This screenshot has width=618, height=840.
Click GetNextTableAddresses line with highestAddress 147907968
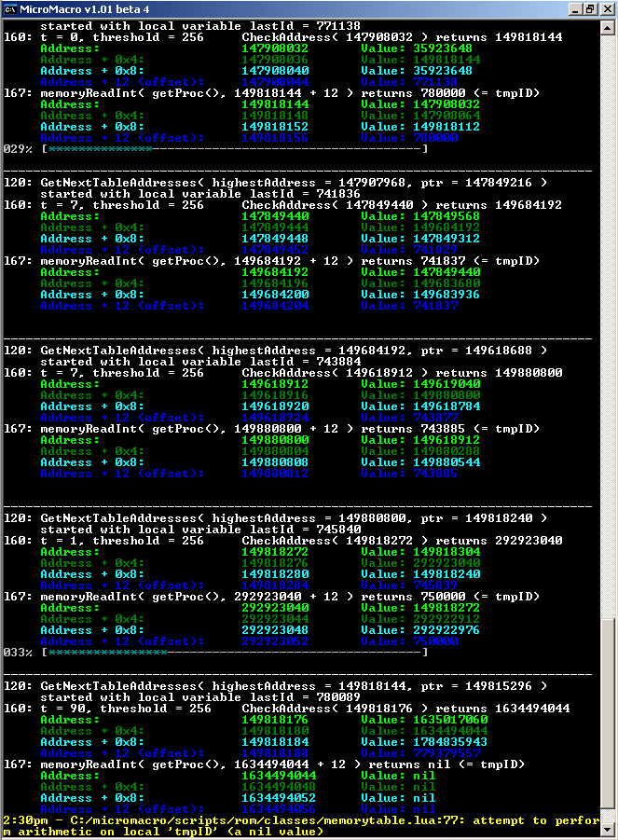tap(293, 183)
